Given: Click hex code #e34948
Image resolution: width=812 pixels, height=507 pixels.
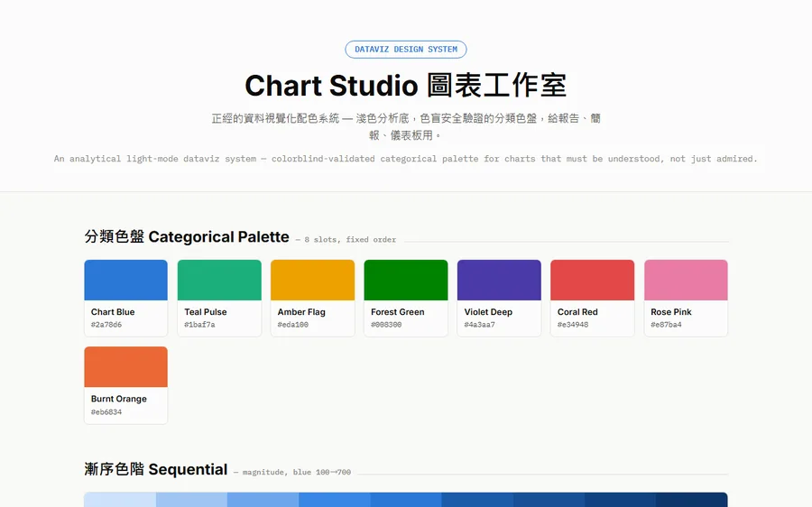Looking at the screenshot, I should point(572,325).
